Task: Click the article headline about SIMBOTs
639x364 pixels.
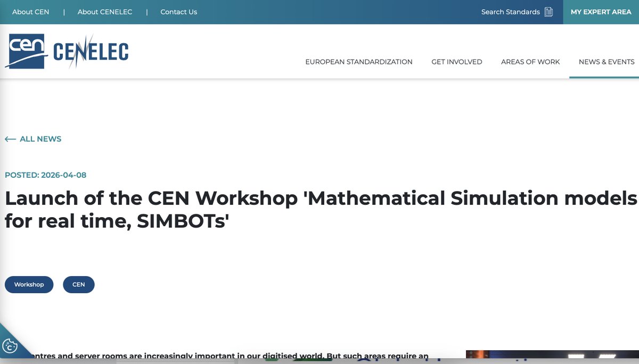Action: pos(321,210)
